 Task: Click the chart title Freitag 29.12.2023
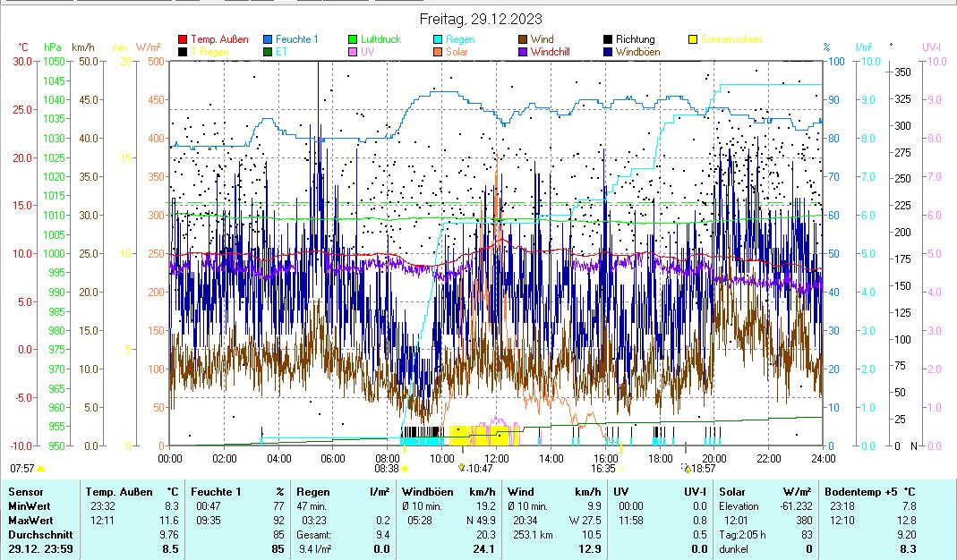[x=481, y=19]
